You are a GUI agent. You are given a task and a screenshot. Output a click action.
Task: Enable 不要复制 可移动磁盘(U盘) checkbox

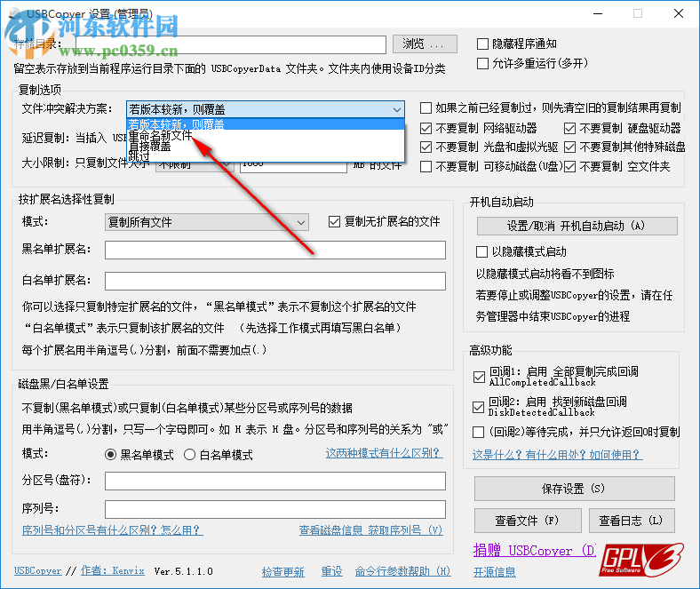(426, 166)
